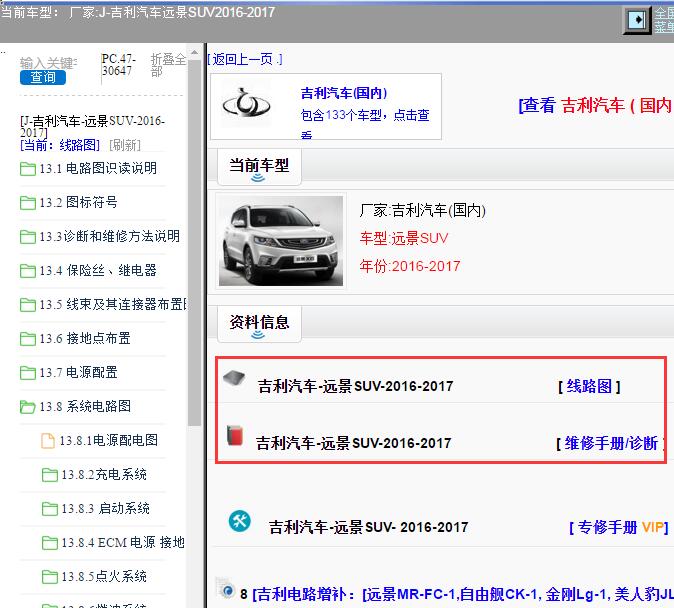
Task: Click the document icon before 吉利电路增补
Action: coord(225,588)
